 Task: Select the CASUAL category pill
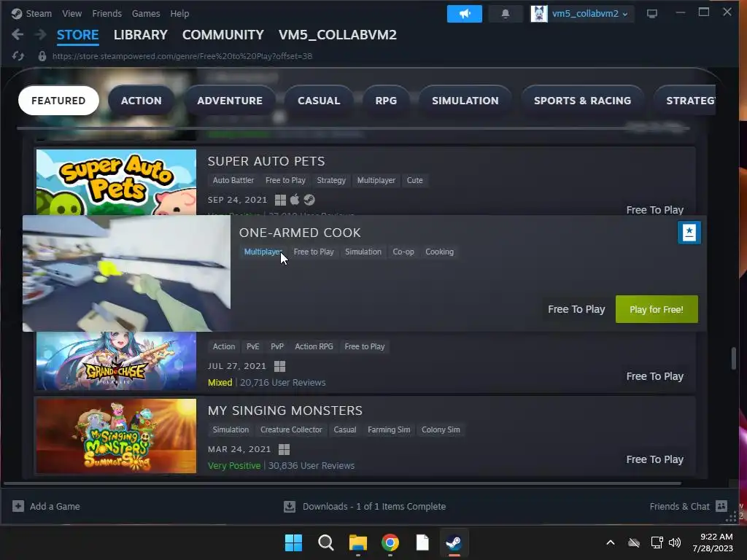coord(319,101)
